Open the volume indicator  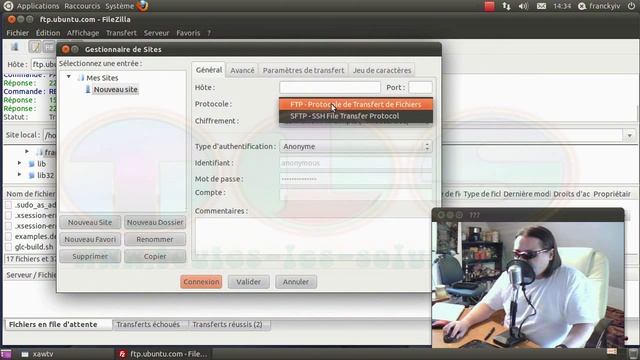523,6
